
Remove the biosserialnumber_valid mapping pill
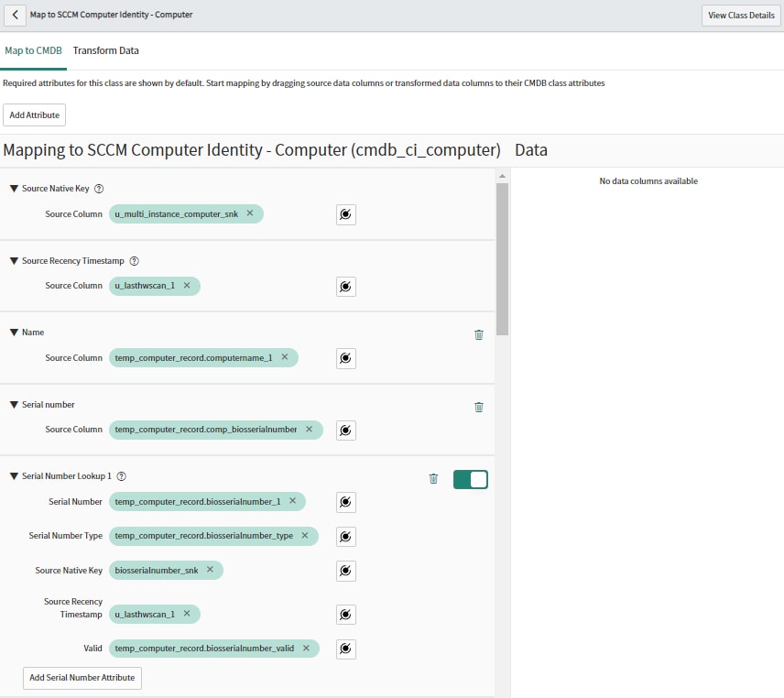(x=306, y=648)
